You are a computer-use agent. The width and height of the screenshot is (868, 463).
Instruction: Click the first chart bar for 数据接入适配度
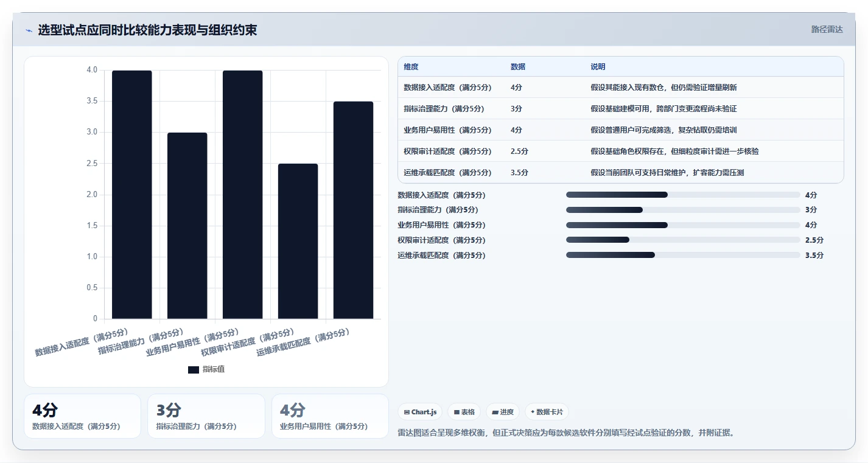[x=132, y=195]
